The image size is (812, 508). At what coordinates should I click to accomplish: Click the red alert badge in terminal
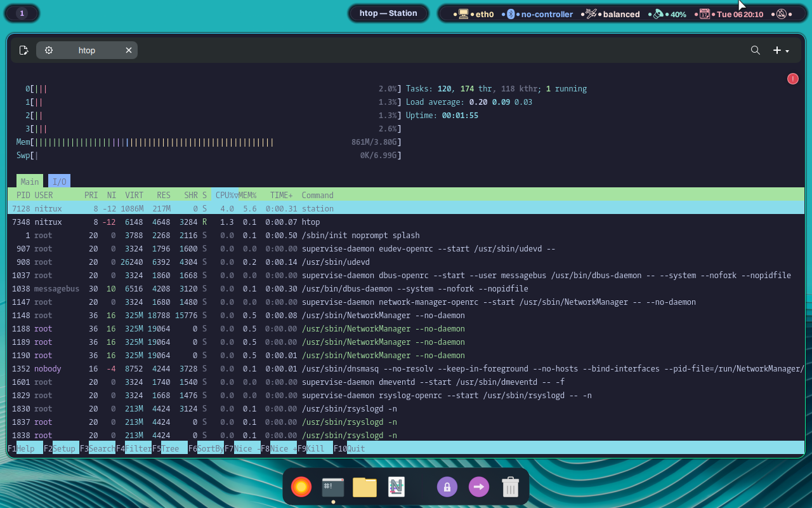pos(792,79)
